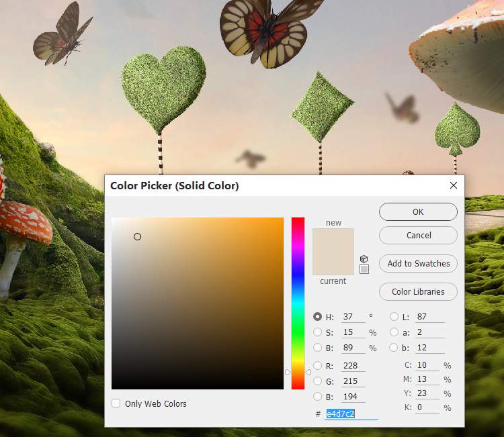Click the out-of-gamut web safe cube icon
This screenshot has width=504, height=437.
coord(364,259)
